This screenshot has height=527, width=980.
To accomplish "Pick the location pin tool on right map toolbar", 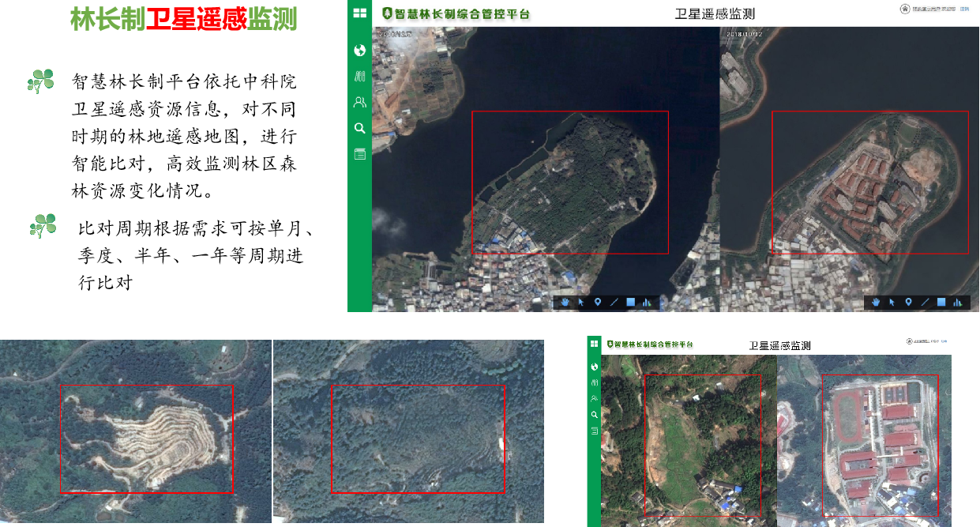I will tap(908, 302).
